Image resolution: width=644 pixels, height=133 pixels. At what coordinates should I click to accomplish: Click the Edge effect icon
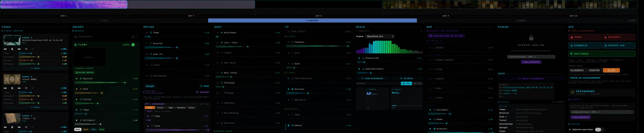(x=293, y=115)
